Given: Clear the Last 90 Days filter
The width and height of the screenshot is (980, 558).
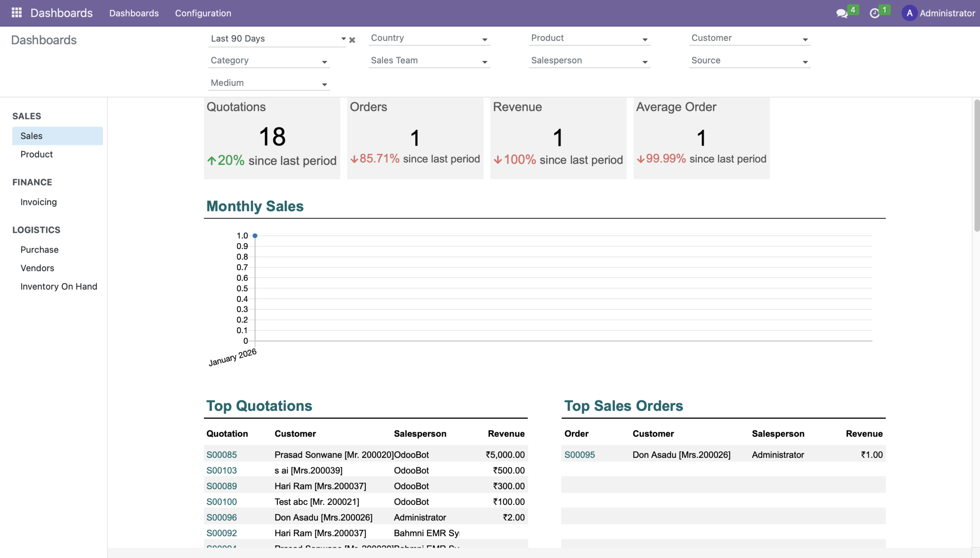Looking at the screenshot, I should coord(352,40).
